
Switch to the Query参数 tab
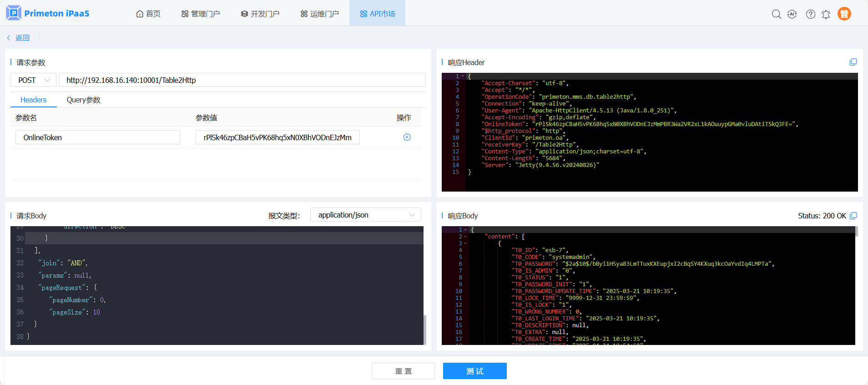pos(83,100)
